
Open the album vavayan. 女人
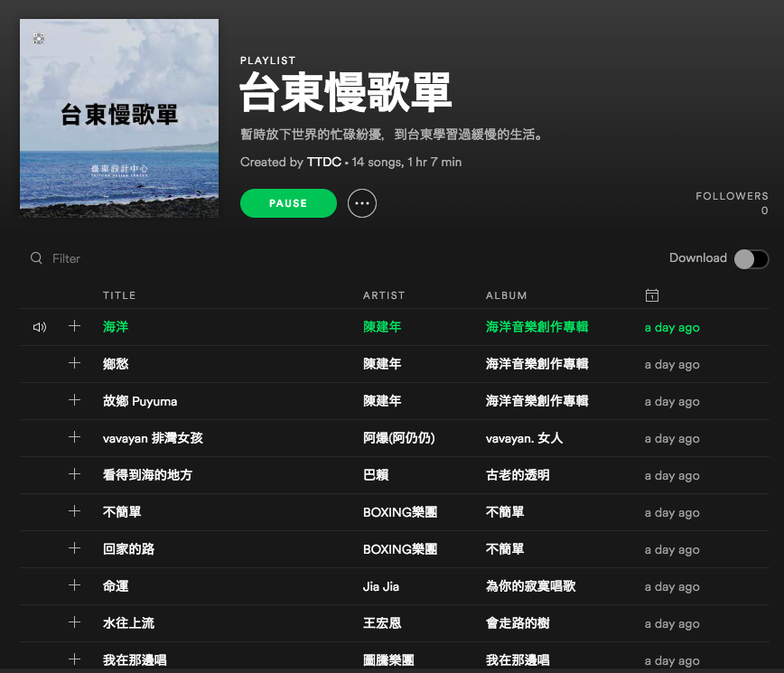[525, 438]
